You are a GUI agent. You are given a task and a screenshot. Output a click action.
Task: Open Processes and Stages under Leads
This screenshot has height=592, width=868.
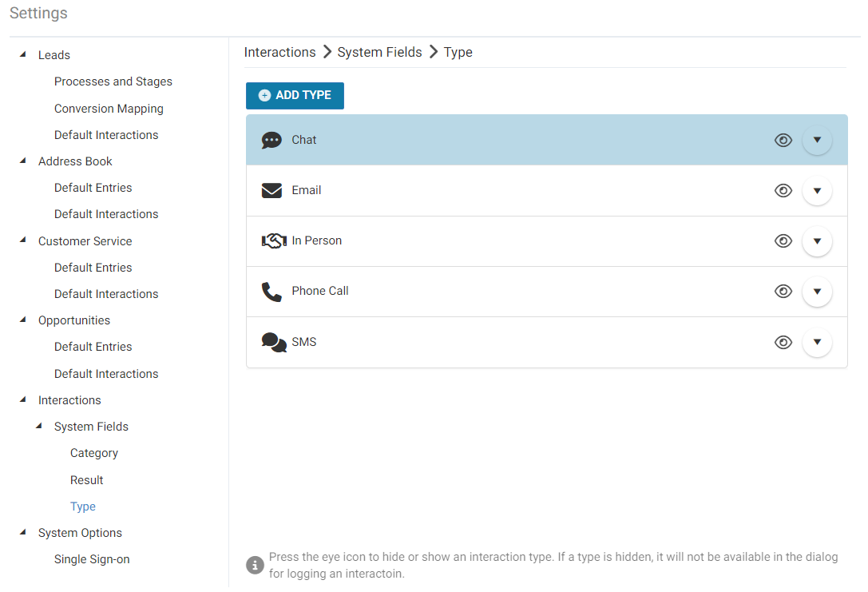113,81
